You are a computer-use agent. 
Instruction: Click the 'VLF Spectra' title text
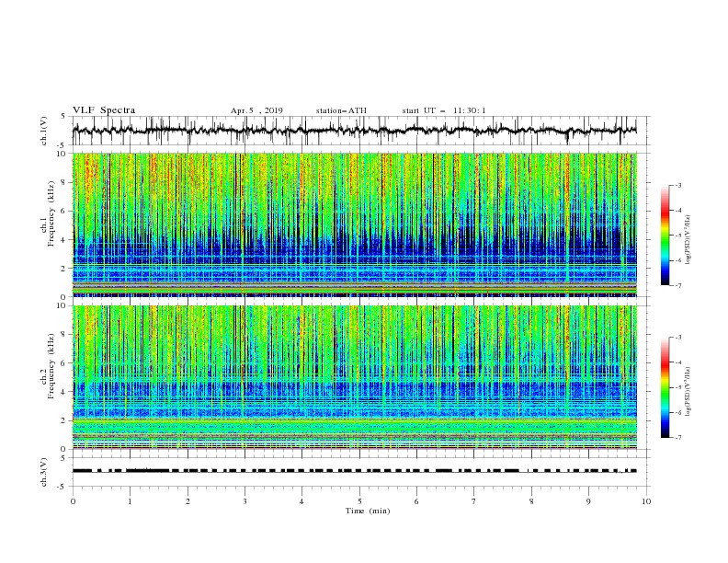(104, 110)
